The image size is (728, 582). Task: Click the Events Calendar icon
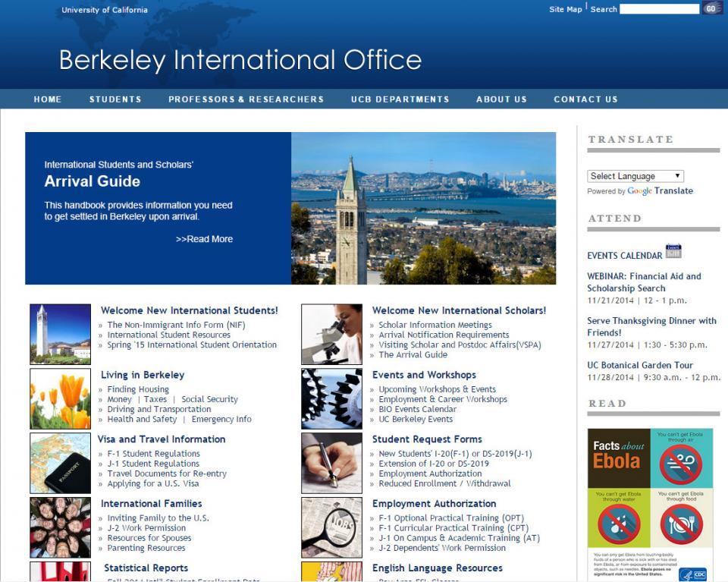pos(673,251)
